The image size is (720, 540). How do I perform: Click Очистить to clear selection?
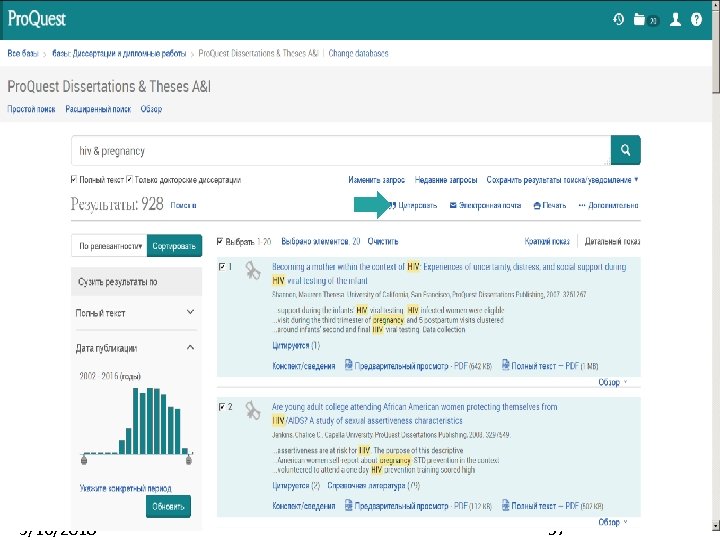pos(383,242)
